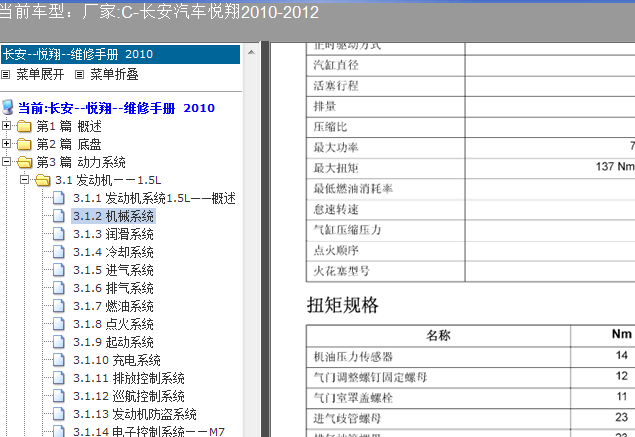Click the page icon of 3.1.3 润滑系统
Image resolution: width=635 pixels, height=437 pixels.
59,234
